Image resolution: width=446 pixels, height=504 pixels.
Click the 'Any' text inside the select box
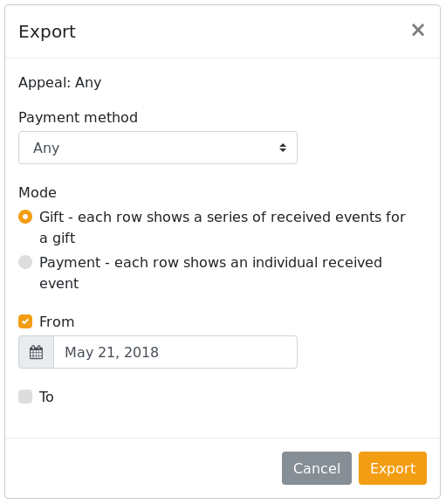[46, 148]
